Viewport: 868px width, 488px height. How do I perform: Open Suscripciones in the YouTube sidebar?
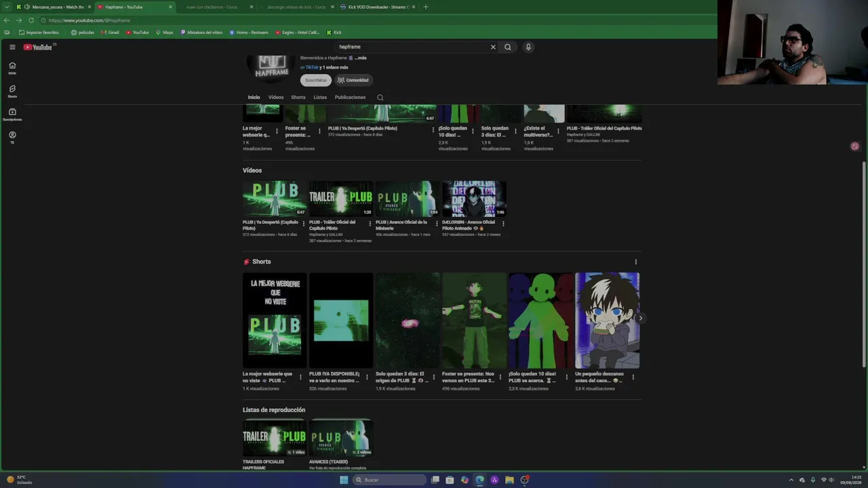click(12, 114)
